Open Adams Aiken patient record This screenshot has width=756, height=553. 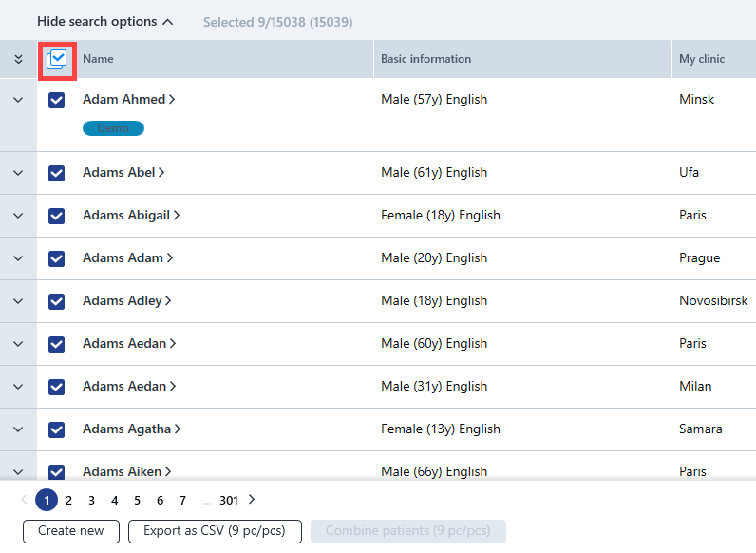coord(127,471)
